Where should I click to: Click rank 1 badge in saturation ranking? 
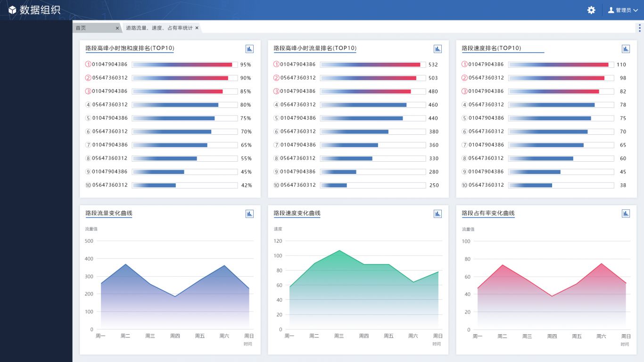pos(88,65)
